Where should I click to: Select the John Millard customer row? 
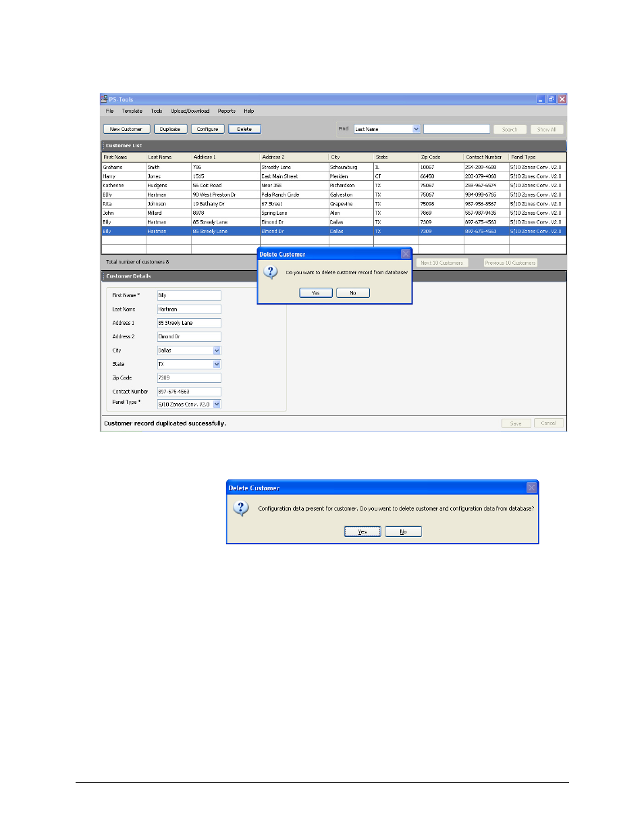tap(333, 213)
